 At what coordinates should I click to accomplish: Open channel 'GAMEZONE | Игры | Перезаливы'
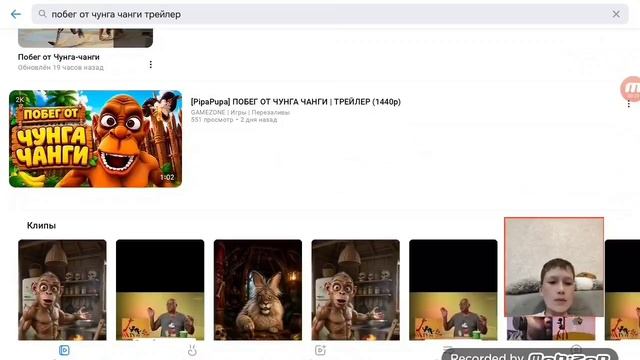click(x=240, y=112)
